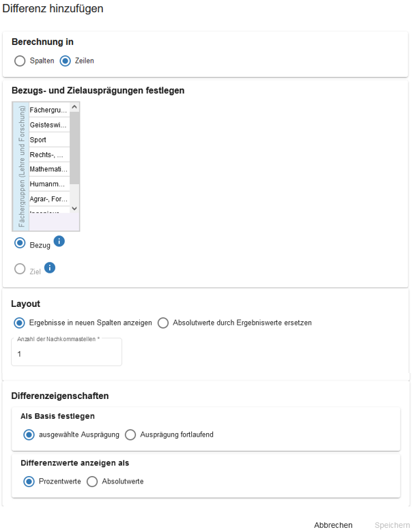This screenshot has height=532, width=413.
Task: Show difference values as Absolutwerte
Action: [92, 482]
